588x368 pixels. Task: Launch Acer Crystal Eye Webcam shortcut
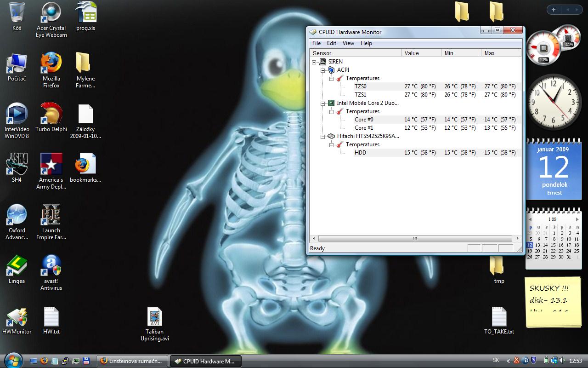pyautogui.click(x=51, y=20)
